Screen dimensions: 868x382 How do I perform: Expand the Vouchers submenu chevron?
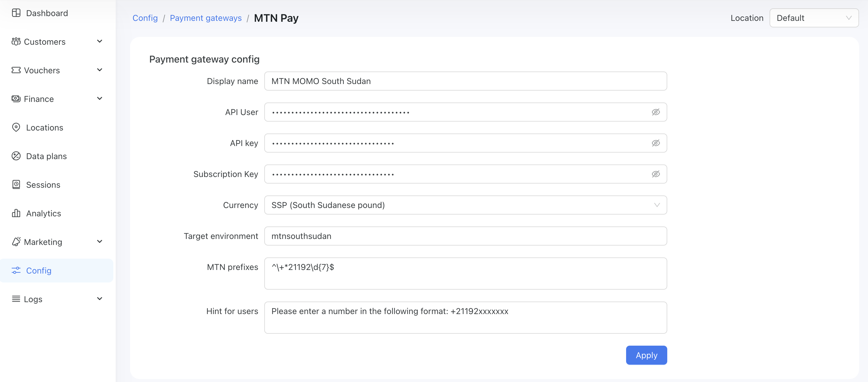click(x=99, y=70)
